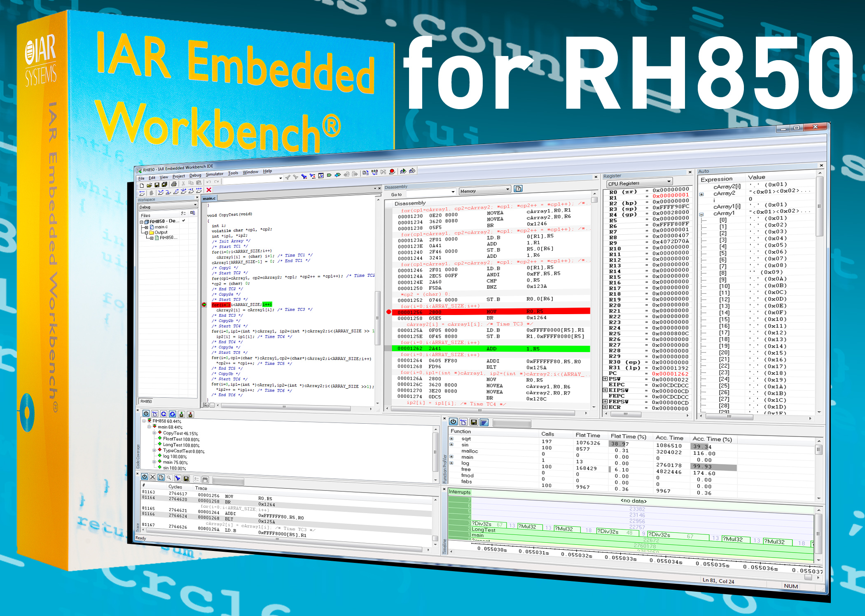The image size is (865, 616).
Task: Click Code Coverage refresh icon
Action: coord(164,414)
